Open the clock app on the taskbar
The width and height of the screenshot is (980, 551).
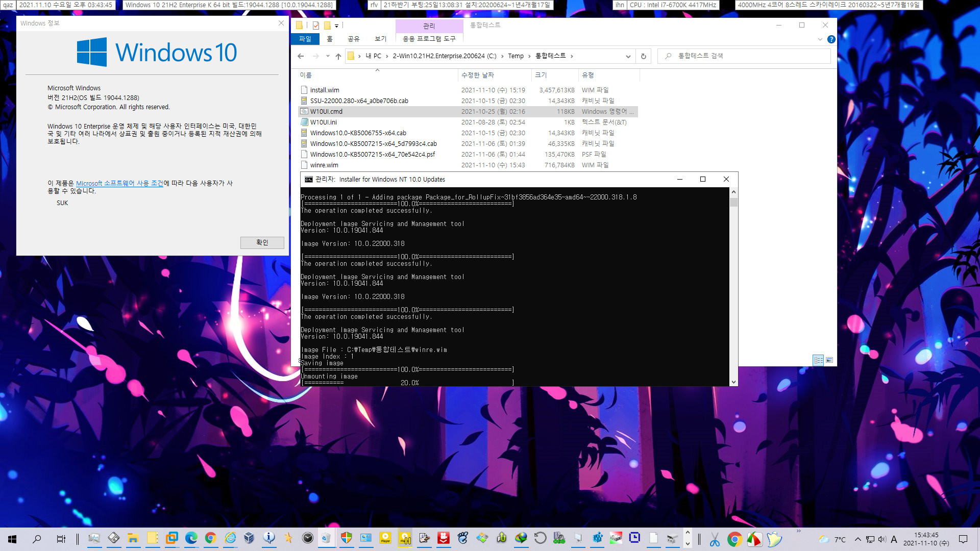tap(308, 538)
